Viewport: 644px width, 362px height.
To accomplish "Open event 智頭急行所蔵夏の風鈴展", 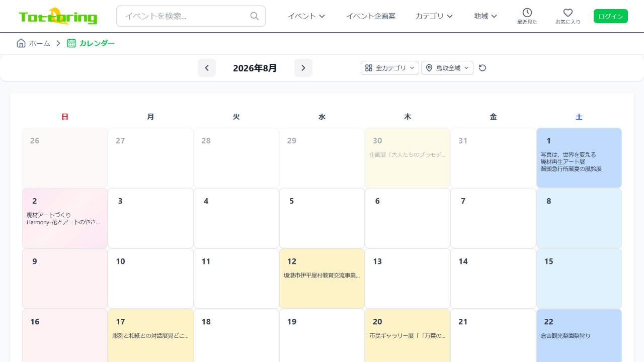I will pos(571,169).
